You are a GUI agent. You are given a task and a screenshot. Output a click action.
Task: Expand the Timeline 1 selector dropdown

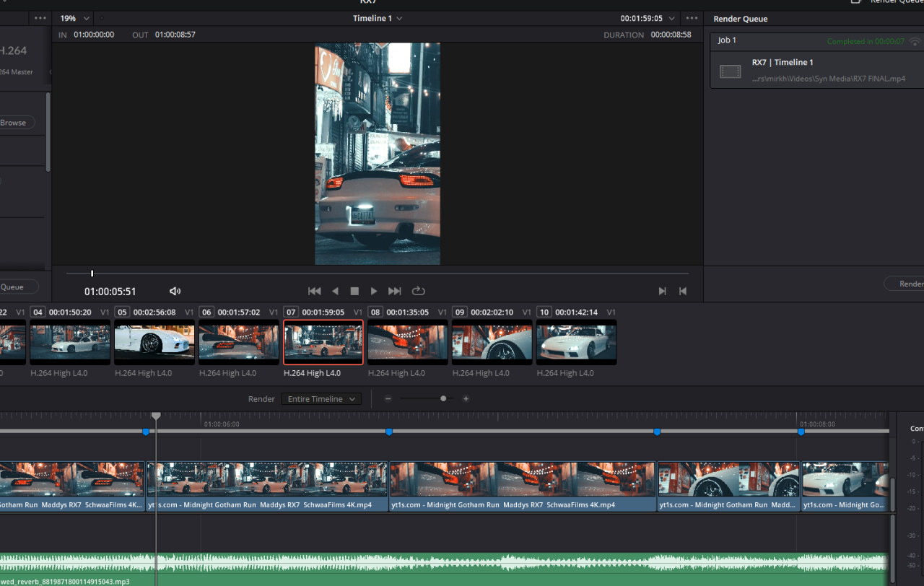[x=378, y=18]
